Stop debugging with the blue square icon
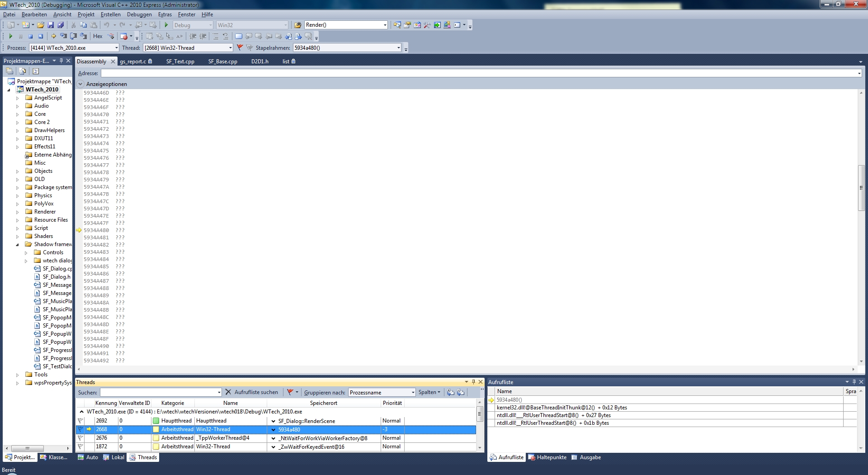 point(30,36)
